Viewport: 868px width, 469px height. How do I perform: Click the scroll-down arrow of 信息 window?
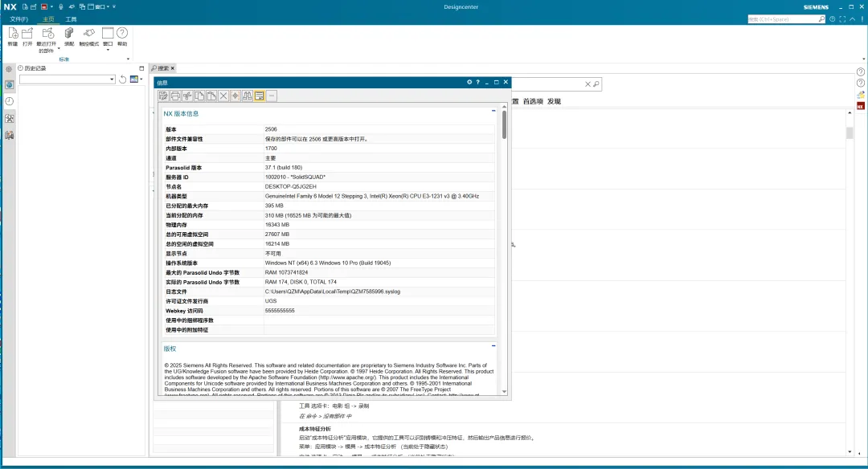coord(504,392)
